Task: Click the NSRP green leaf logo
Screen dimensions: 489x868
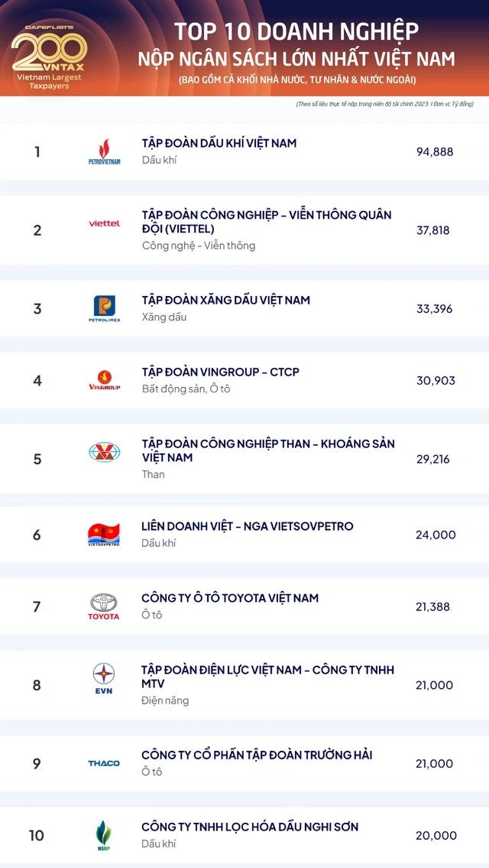Action: tap(104, 834)
